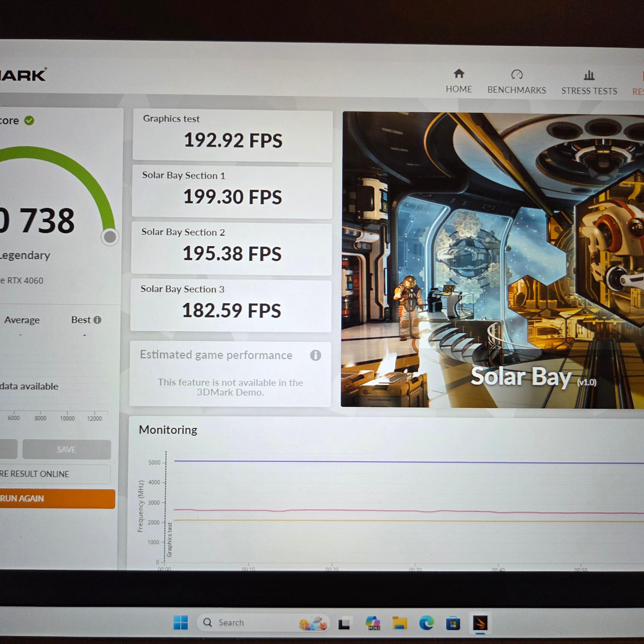This screenshot has height=644, width=644.
Task: Launch Microsoft 365 Copilot from the taskbar
Action: [x=373, y=623]
